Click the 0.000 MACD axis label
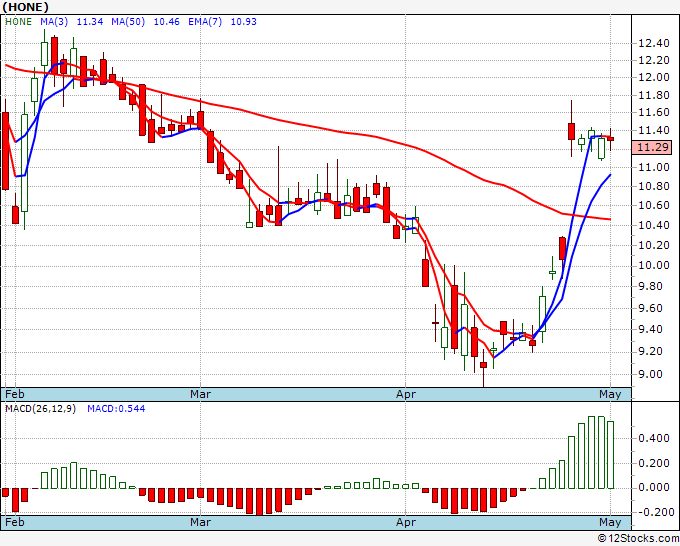 pyautogui.click(x=654, y=488)
